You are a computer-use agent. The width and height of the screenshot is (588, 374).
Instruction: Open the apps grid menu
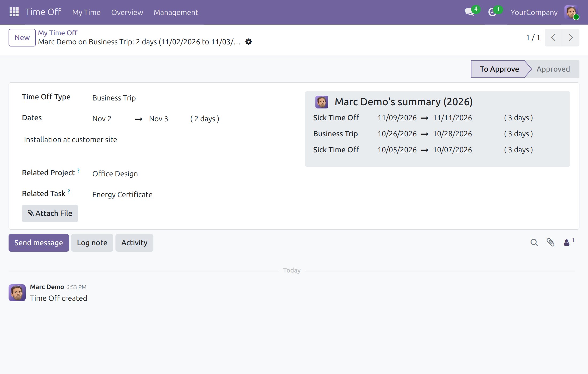point(14,12)
